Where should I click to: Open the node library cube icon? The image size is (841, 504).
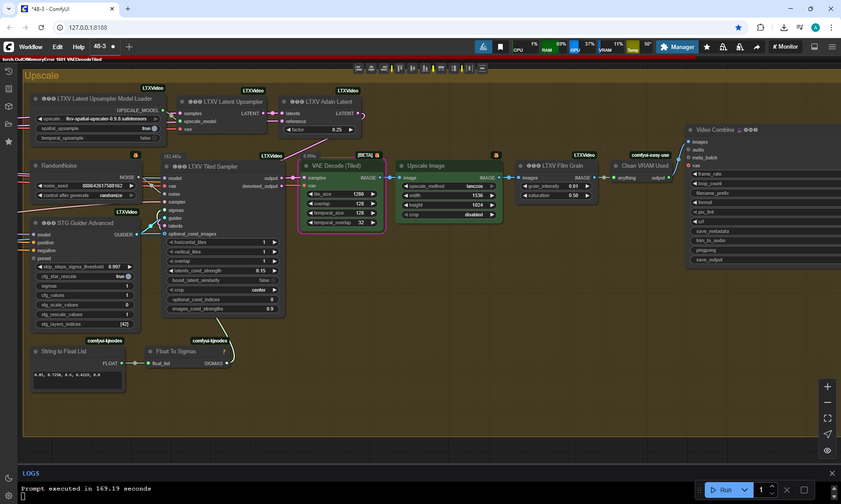(9, 106)
